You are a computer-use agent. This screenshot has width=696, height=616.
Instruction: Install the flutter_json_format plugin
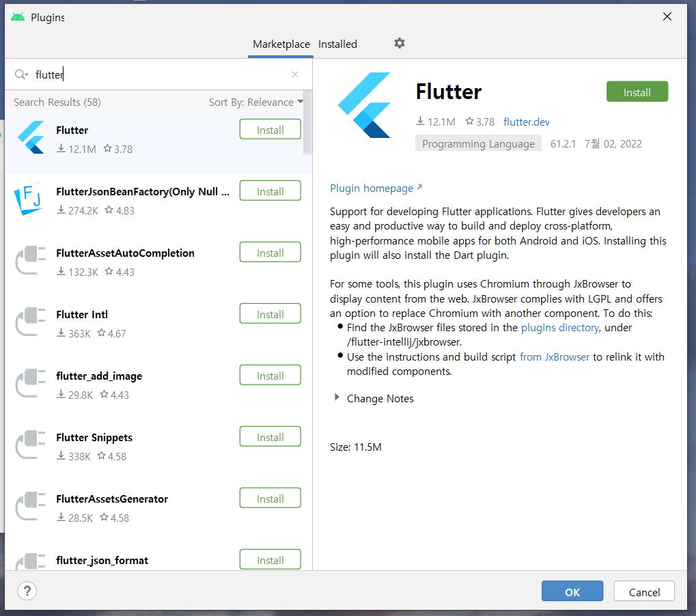click(270, 559)
